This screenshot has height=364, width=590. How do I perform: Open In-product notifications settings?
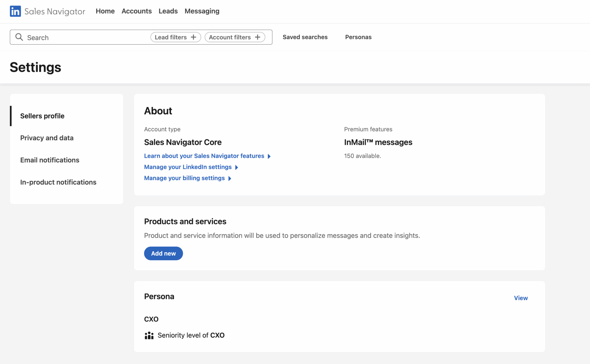click(x=58, y=182)
